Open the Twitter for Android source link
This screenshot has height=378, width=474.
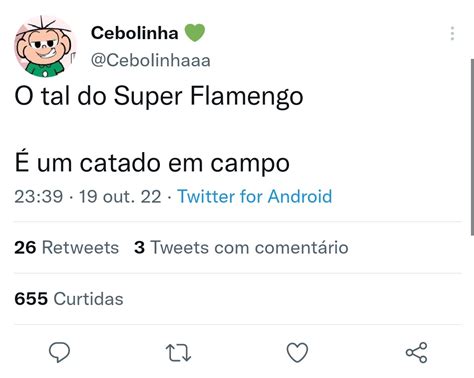255,196
